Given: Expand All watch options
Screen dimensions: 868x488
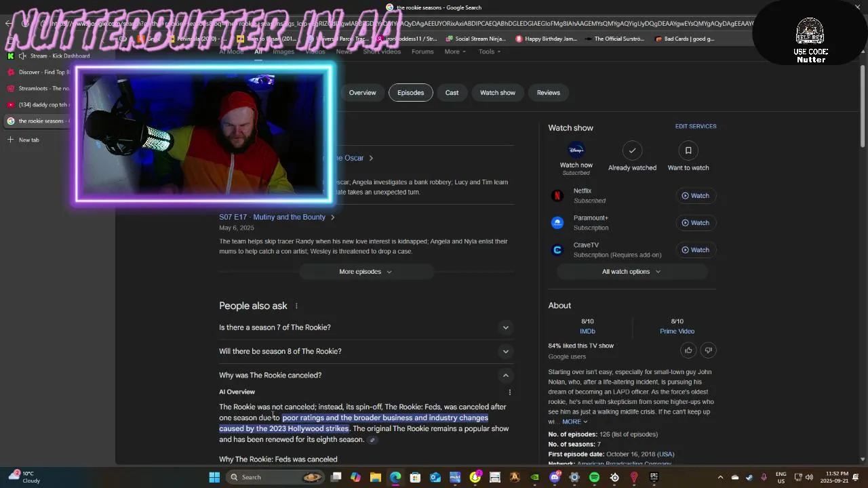Looking at the screenshot, I should tap(631, 272).
